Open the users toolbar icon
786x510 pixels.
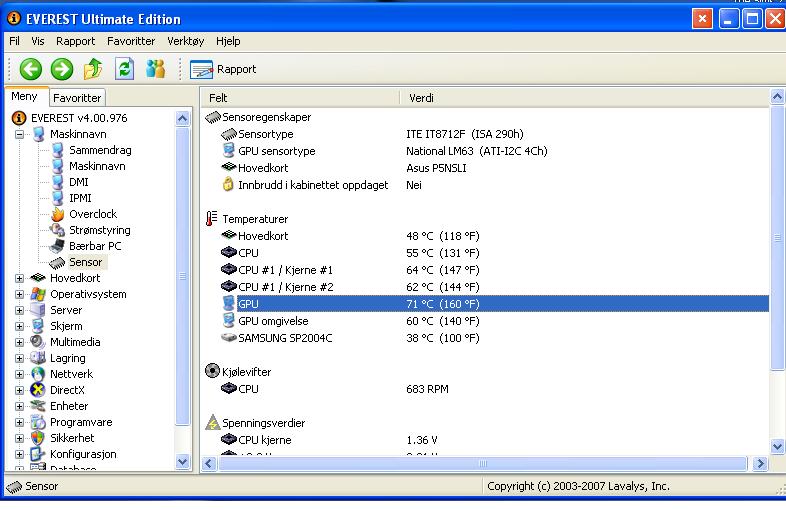(155, 69)
